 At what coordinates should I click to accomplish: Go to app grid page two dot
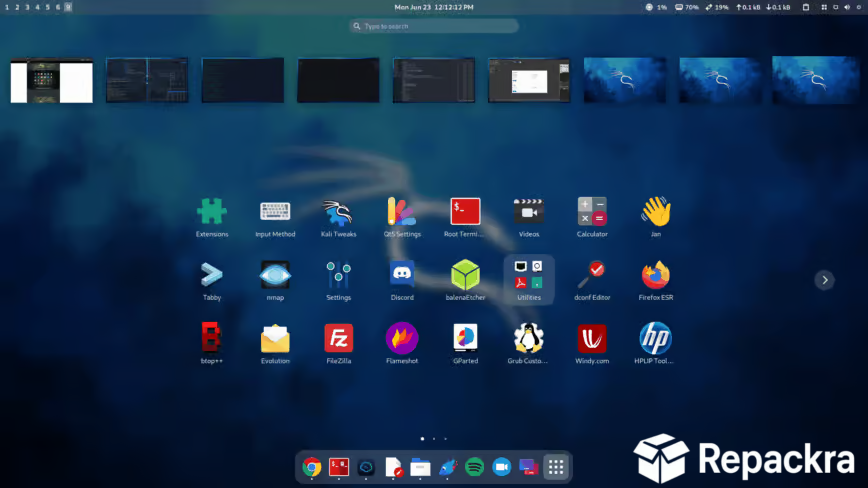click(434, 439)
